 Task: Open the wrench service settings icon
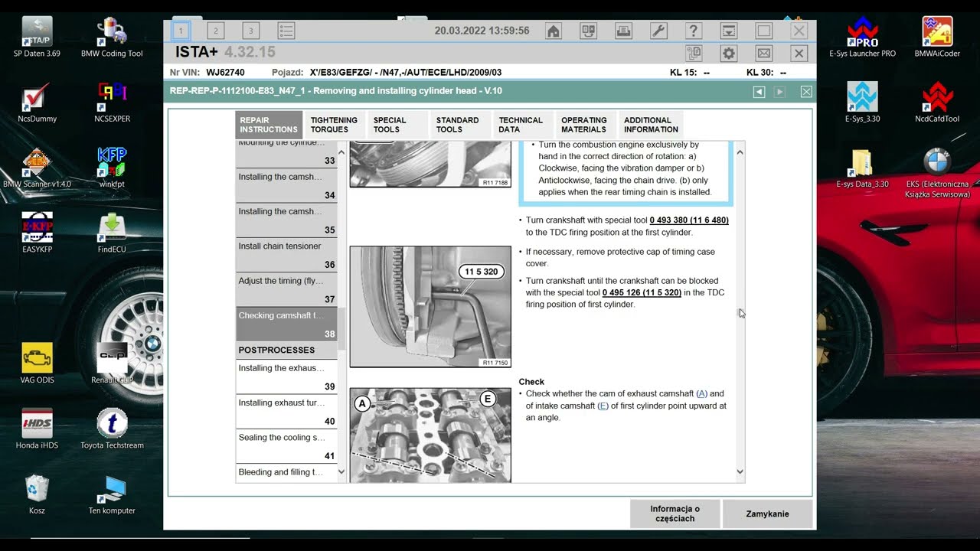[x=658, y=31]
